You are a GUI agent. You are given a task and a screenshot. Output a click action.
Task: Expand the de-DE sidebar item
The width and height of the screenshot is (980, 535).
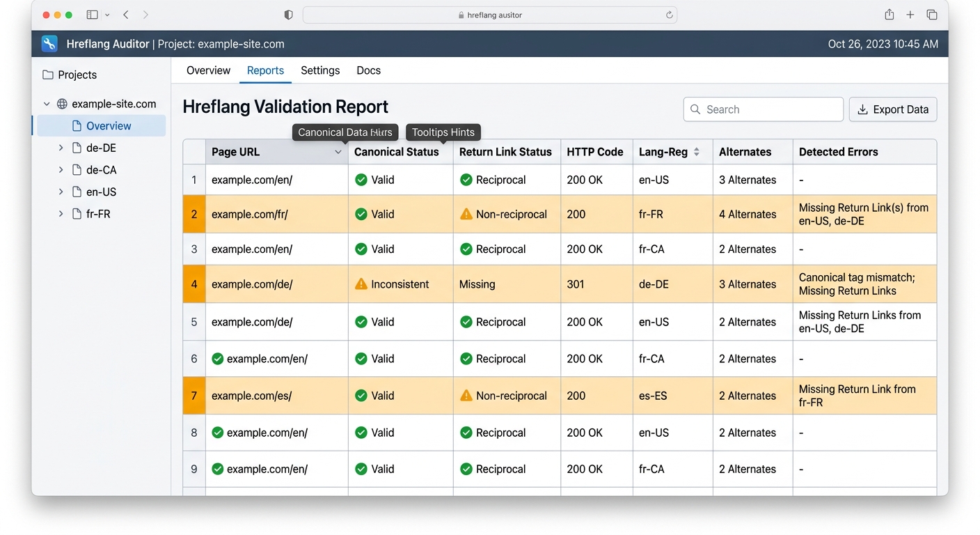click(x=61, y=148)
